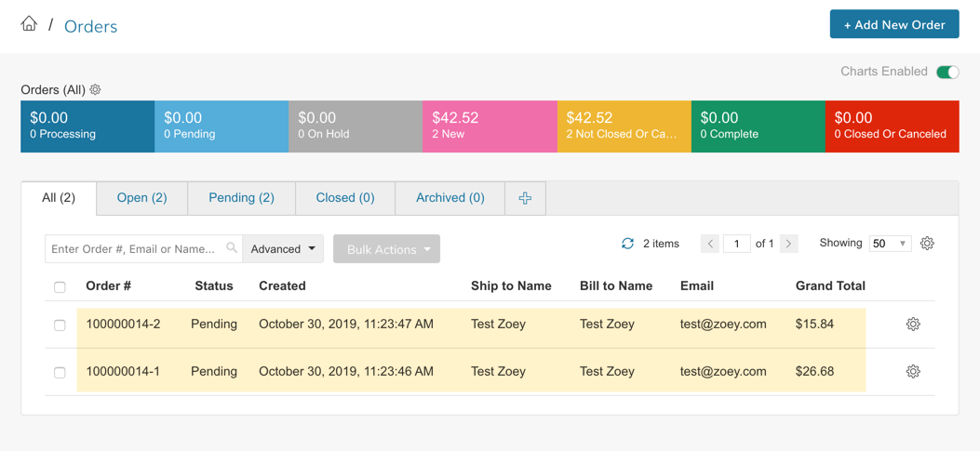The height and width of the screenshot is (451, 980).
Task: Open the Orders breadcrumb link
Action: 90,26
